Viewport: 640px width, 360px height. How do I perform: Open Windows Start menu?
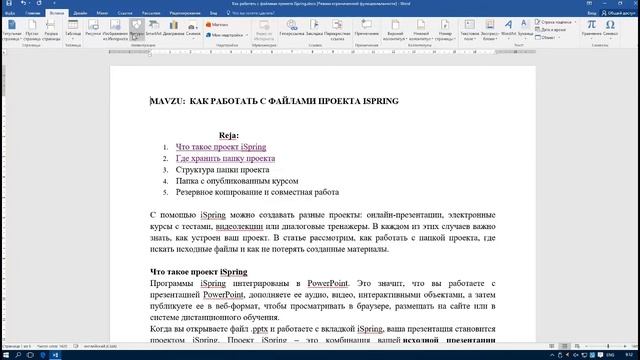[6, 355]
